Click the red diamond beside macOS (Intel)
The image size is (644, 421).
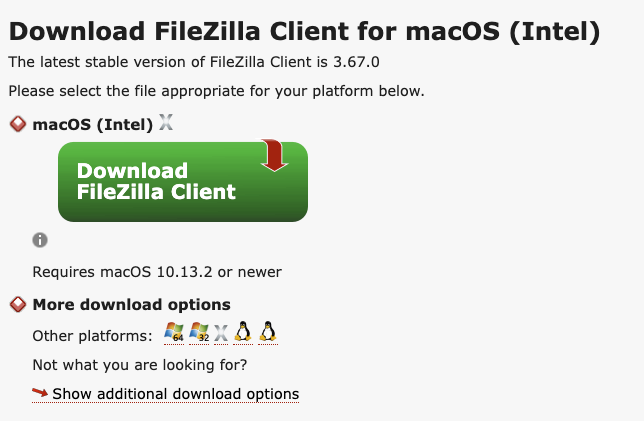click(x=17, y=125)
